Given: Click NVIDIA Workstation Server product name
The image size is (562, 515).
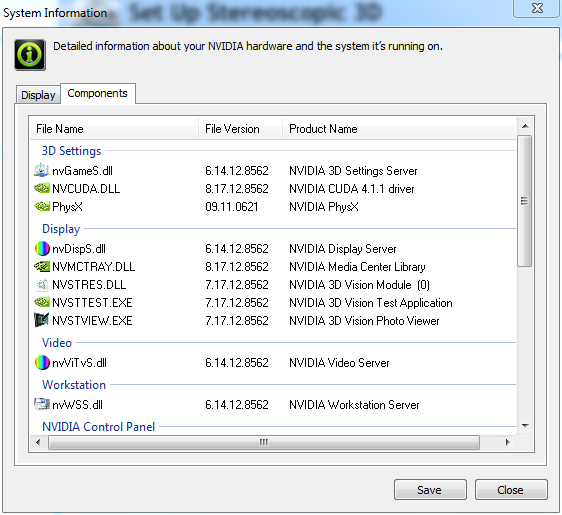Looking at the screenshot, I should pos(354,404).
